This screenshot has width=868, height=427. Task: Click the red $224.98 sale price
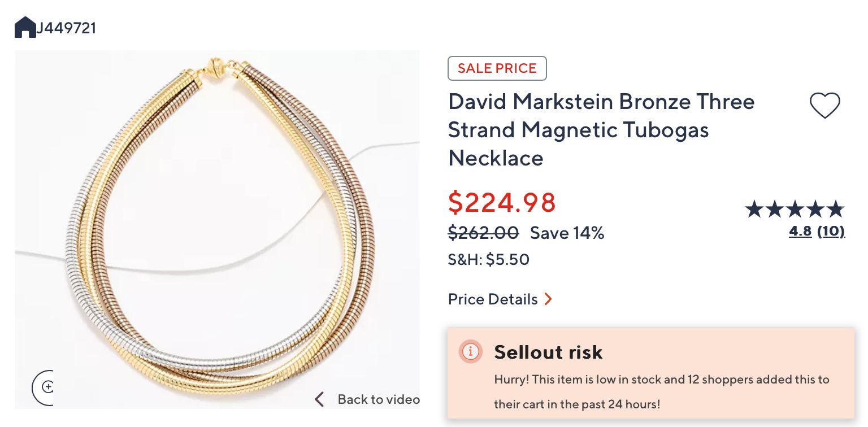[502, 202]
